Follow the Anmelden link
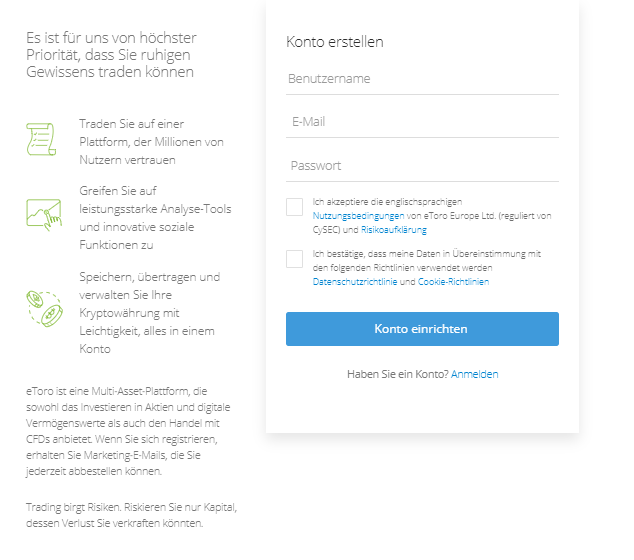Image resolution: width=634 pixels, height=560 pixels. [474, 374]
